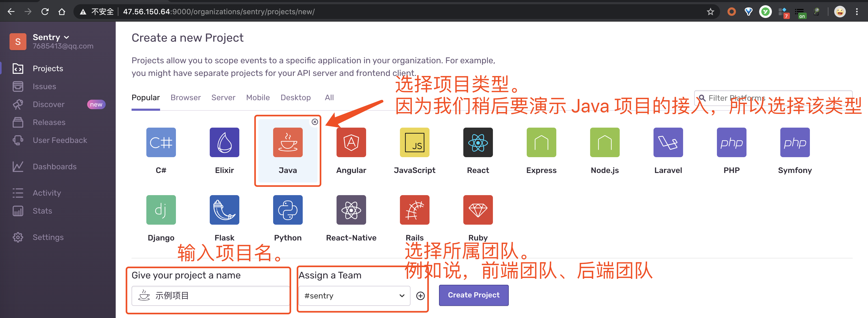The image size is (868, 318).
Task: Pick the Python platform icon
Action: pyautogui.click(x=288, y=210)
